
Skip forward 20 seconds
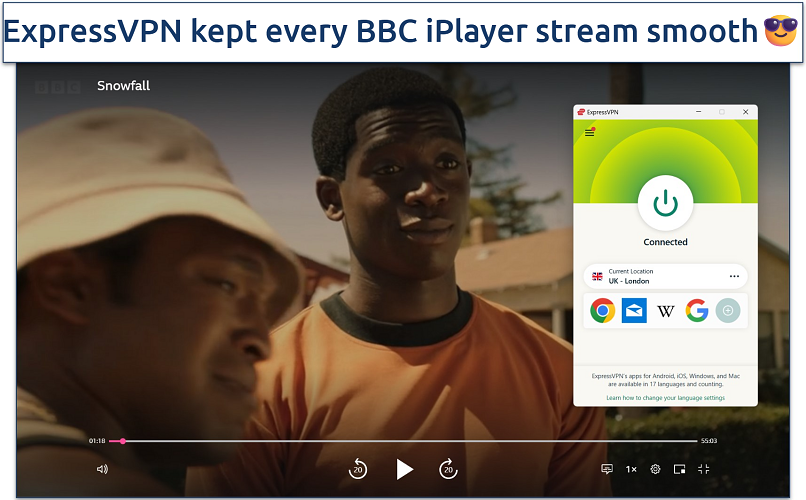[449, 469]
